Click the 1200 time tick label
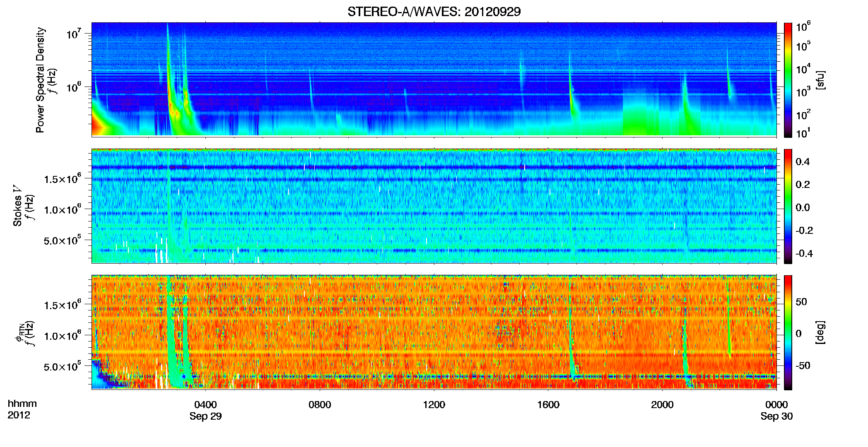This screenshot has width=868, height=447. tap(434, 404)
